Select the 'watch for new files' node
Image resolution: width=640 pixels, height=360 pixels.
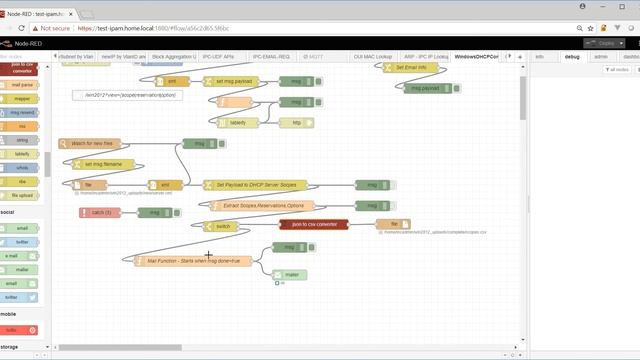90,144
